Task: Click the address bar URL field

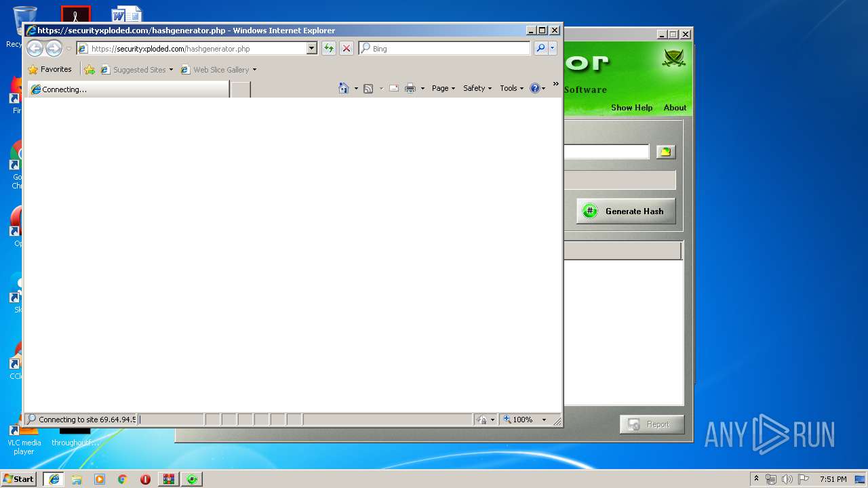Action: point(191,49)
